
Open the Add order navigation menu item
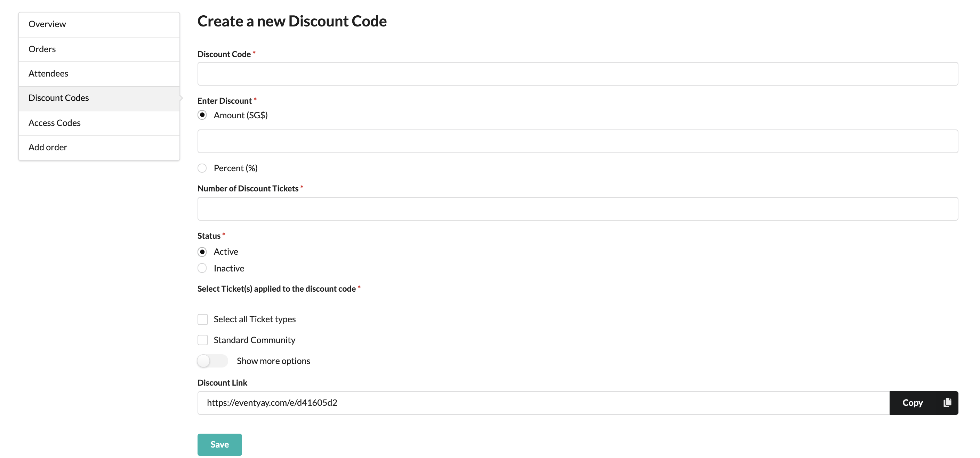[x=48, y=147]
